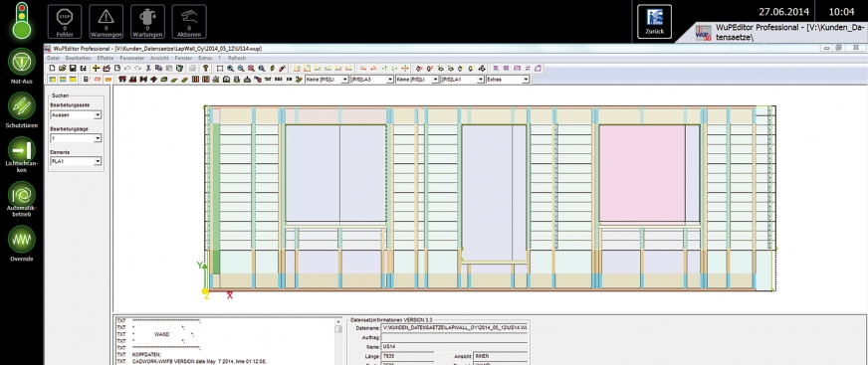
Task: Click the Name field showing US14
Action: [454, 346]
